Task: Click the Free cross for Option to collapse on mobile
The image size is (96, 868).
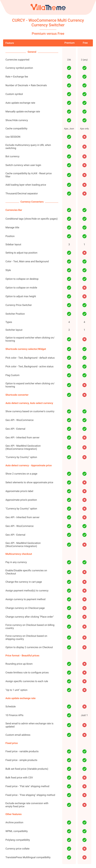Action: [x=84, y=288]
